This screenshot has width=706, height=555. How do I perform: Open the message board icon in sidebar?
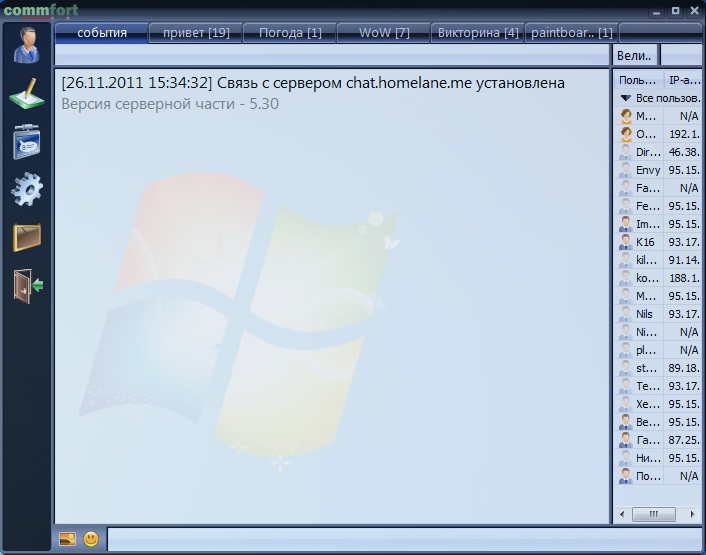(x=27, y=142)
